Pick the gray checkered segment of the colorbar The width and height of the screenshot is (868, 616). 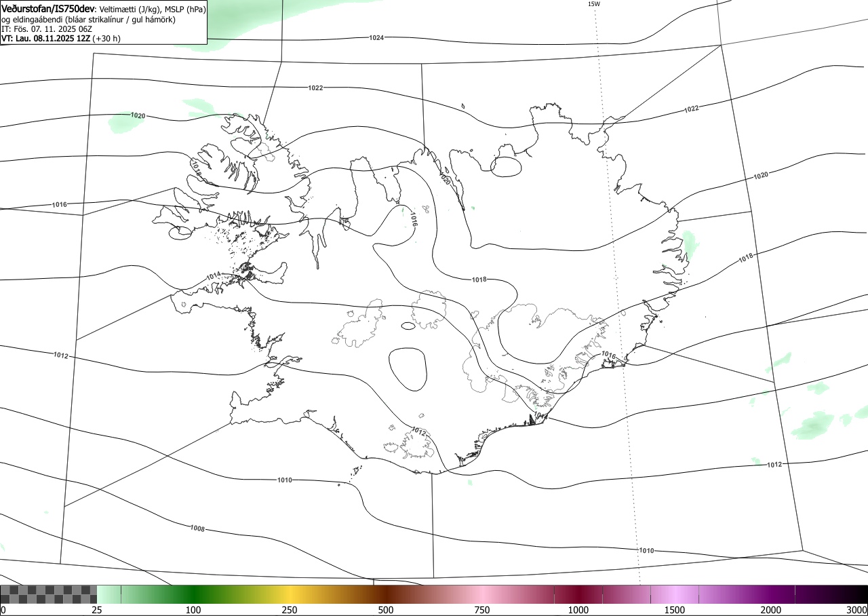click(x=49, y=594)
